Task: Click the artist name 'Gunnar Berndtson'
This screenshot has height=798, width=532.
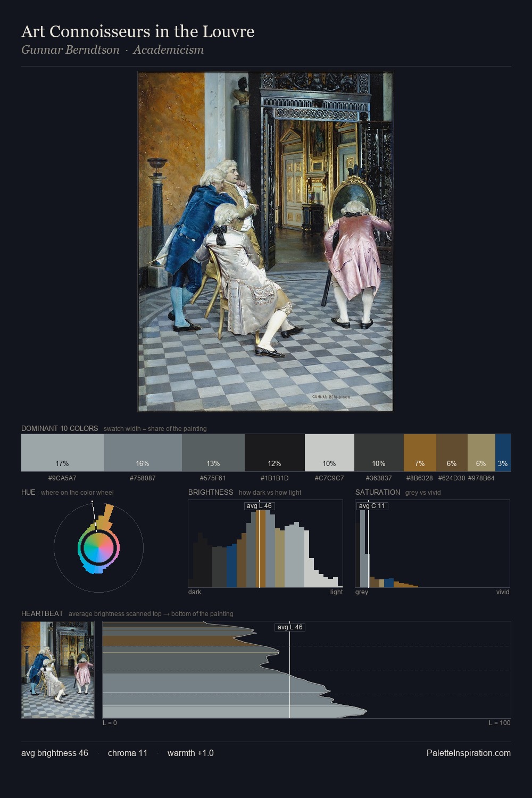Action: tap(70, 50)
